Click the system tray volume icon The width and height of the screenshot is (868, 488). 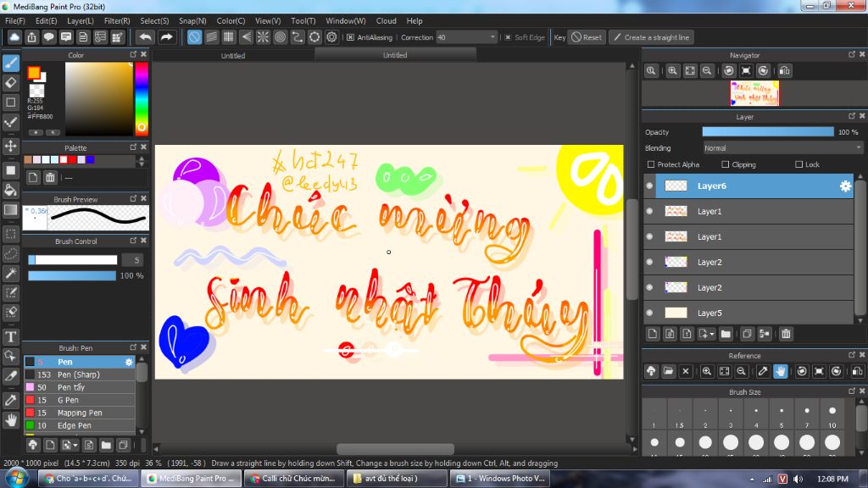tap(798, 480)
